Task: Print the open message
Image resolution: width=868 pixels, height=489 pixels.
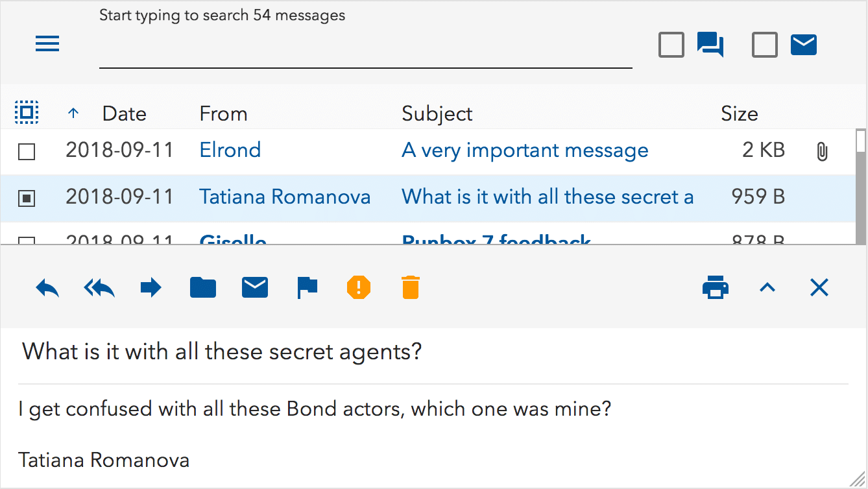Action: 715,287
